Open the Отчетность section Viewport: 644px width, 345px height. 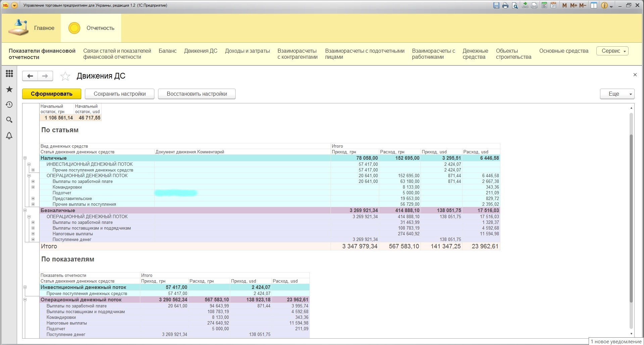point(91,28)
